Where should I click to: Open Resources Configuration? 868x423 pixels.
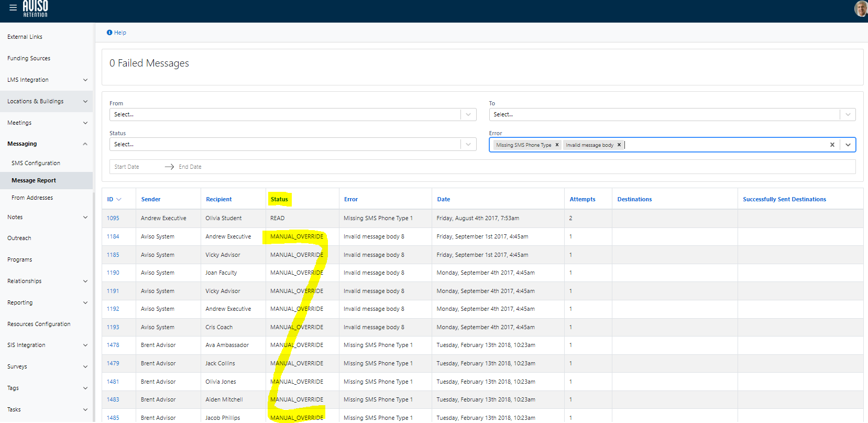39,324
